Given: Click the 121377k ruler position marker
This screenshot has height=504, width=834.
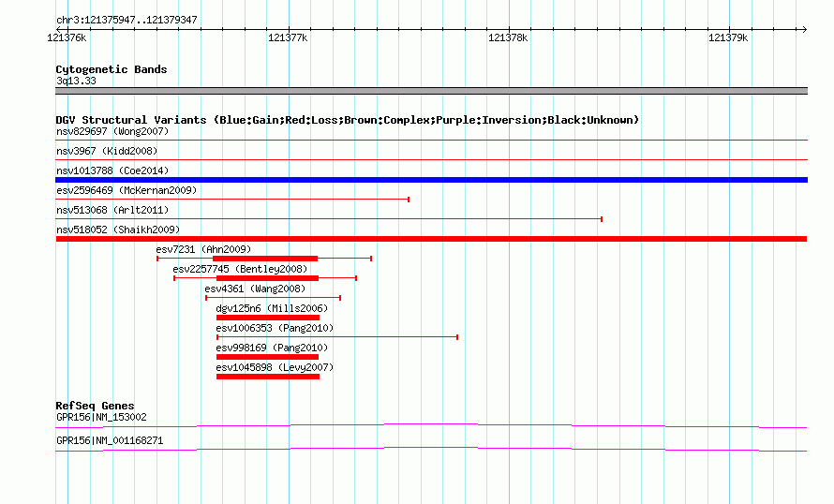Looking at the screenshot, I should (288, 37).
